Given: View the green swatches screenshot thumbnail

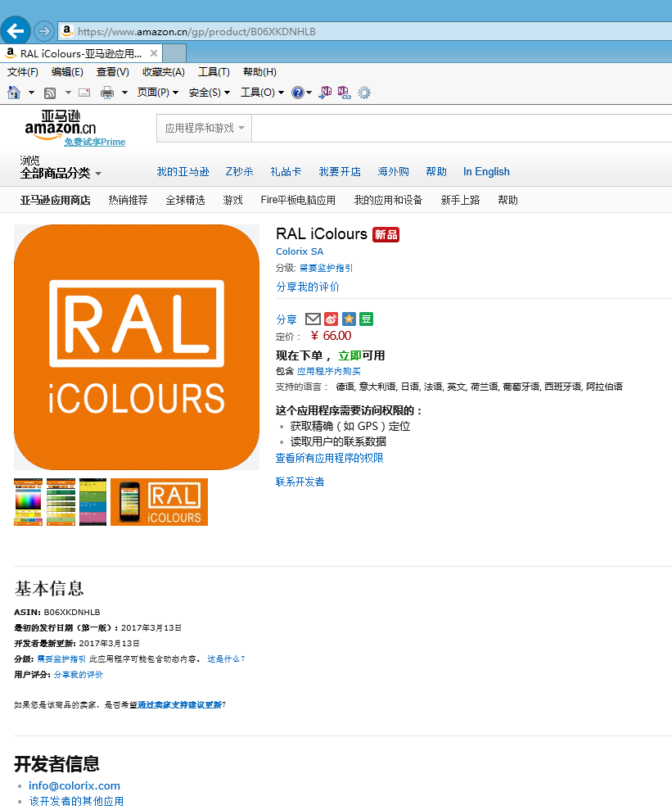Looking at the screenshot, I should [61, 502].
